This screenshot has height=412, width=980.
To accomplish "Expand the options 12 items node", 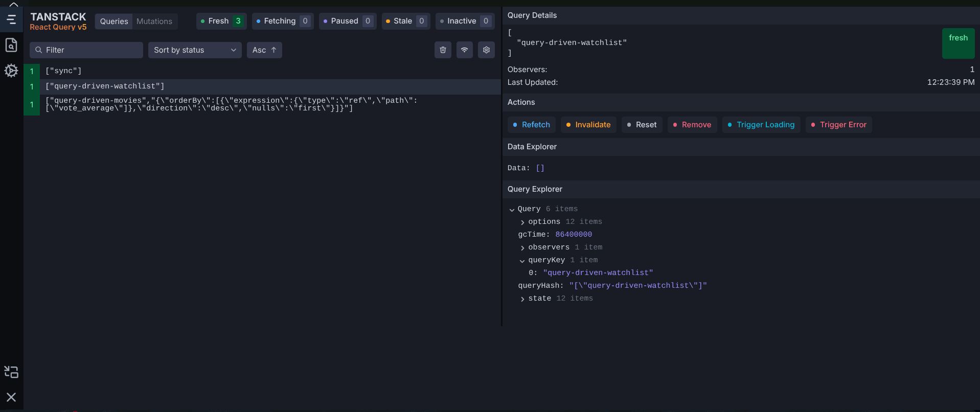I will pyautogui.click(x=561, y=222).
